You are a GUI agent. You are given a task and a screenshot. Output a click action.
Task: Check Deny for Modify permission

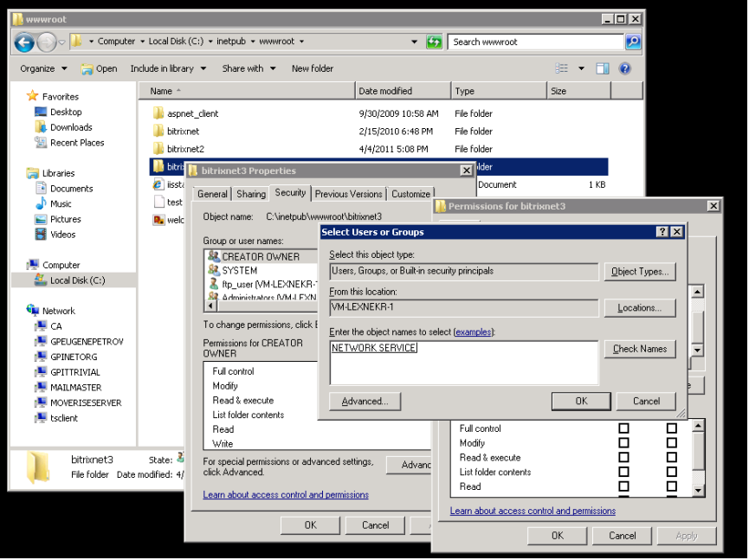pyautogui.click(x=672, y=442)
